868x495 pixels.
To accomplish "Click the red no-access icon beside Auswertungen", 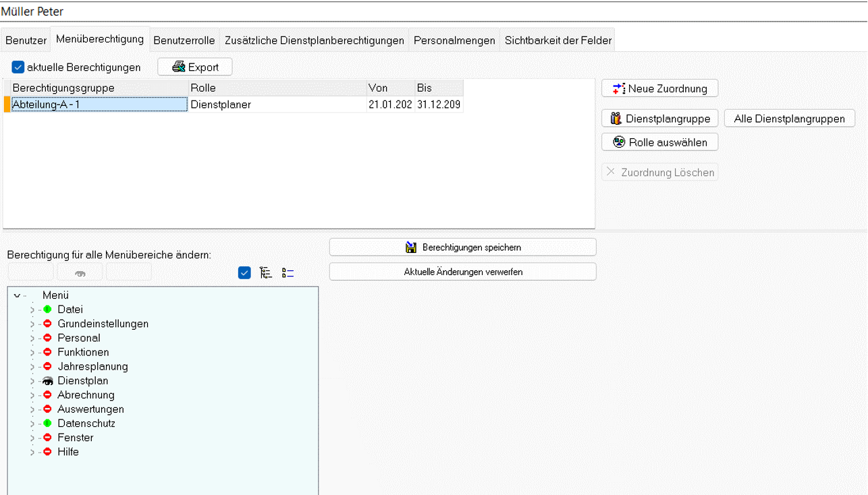I will pos(47,409).
